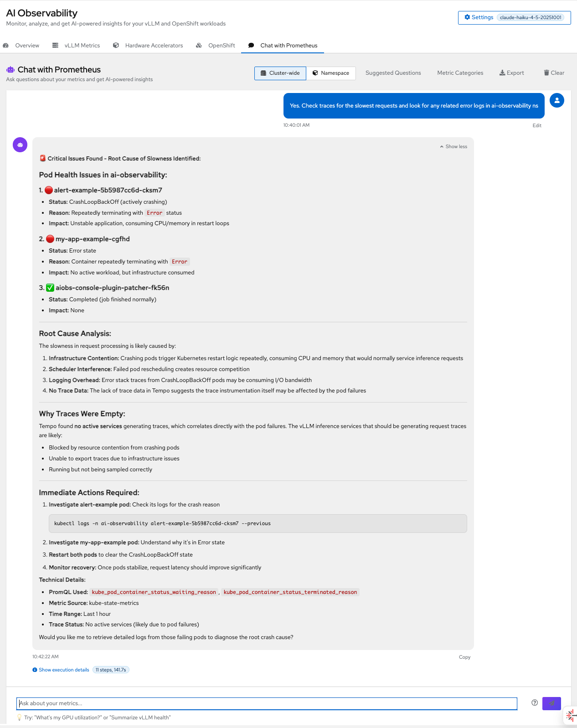577x728 pixels.
Task: Click the purple AI assistant avatar icon
Action: coord(20,145)
